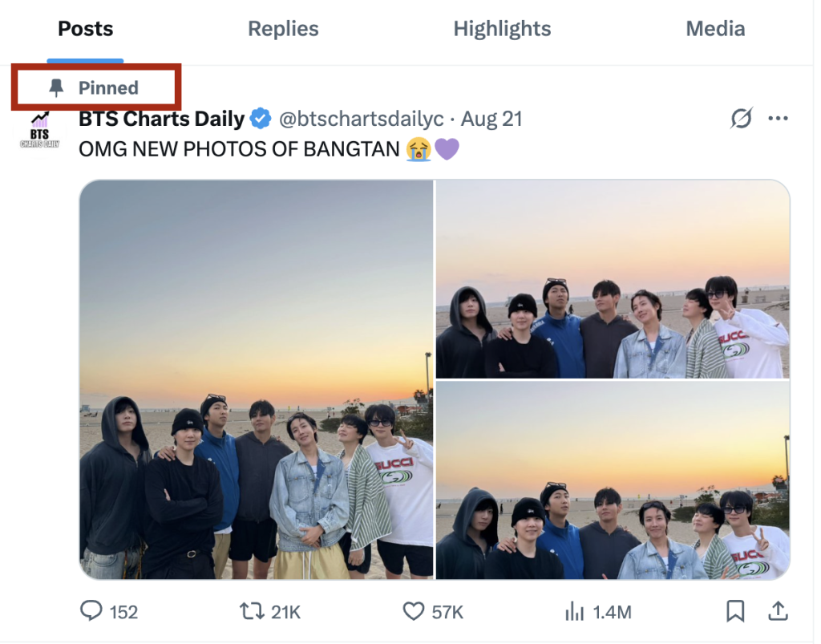Click the BTS Charts Daily avatar
Image resolution: width=821 pixels, height=644 pixels.
coord(40,132)
